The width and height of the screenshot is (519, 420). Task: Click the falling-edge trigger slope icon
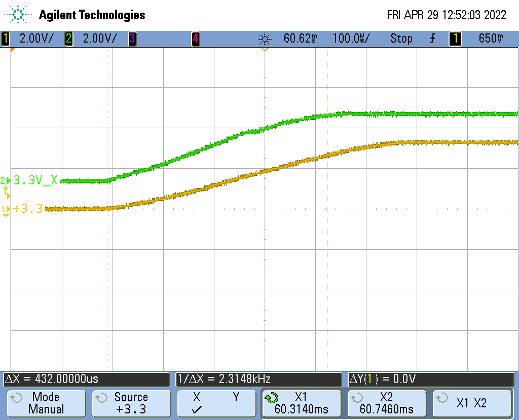click(x=432, y=39)
